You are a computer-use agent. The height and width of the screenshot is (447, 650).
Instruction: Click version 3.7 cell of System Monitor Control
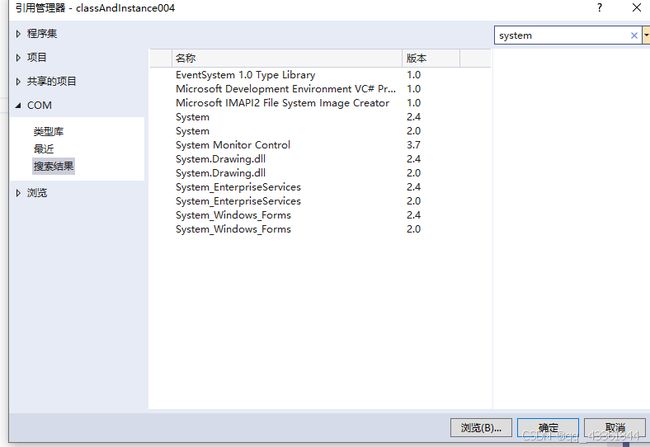click(x=413, y=145)
